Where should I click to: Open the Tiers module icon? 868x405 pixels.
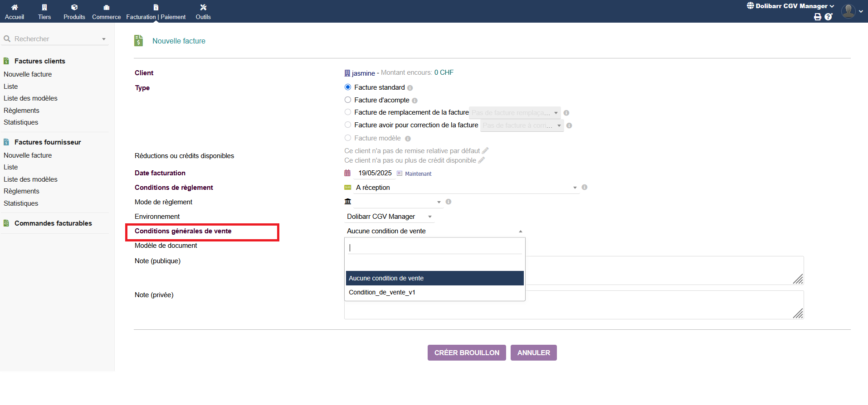(x=44, y=7)
